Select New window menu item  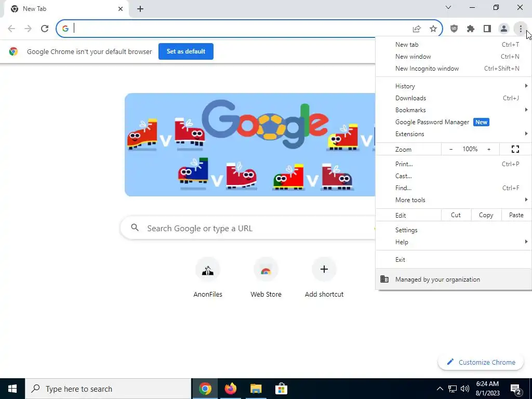(x=454, y=57)
